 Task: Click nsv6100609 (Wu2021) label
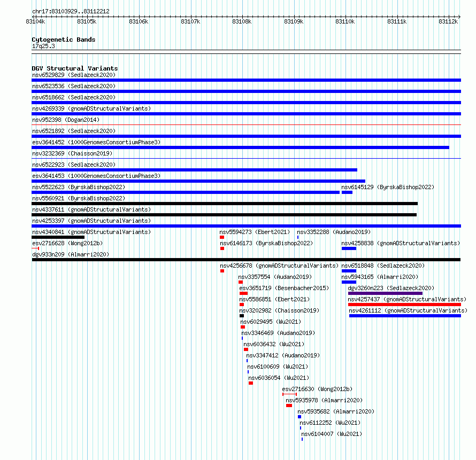278,367
